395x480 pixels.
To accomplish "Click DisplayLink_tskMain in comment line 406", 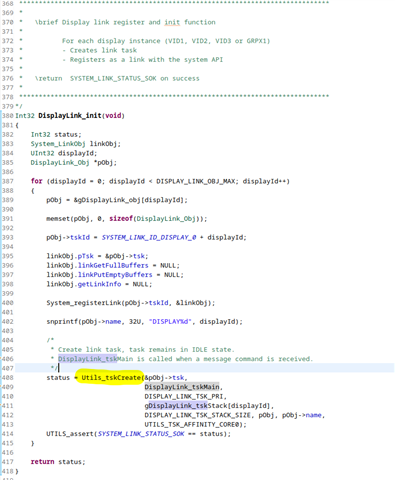I will click(x=95, y=359).
